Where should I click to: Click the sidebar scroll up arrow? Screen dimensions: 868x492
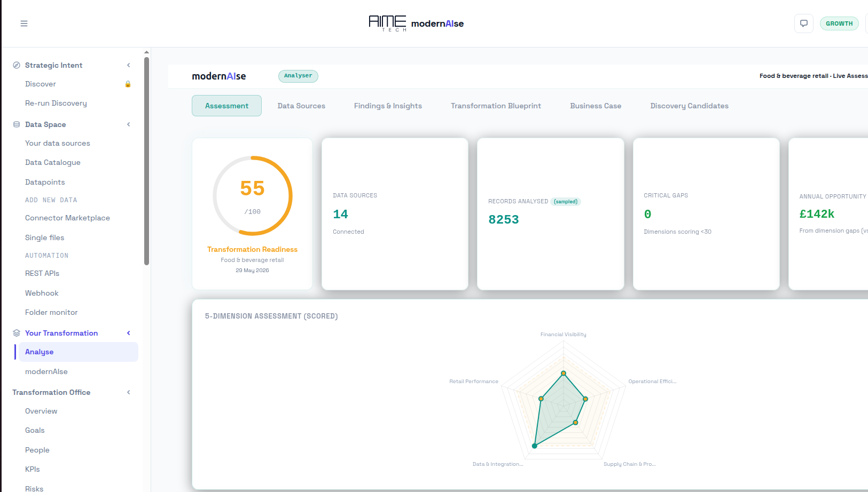(x=146, y=52)
